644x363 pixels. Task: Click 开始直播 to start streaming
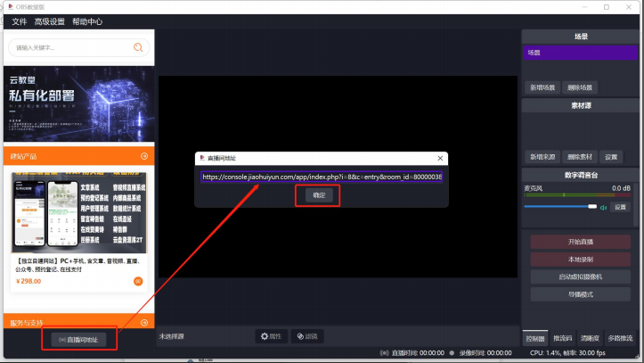point(580,243)
